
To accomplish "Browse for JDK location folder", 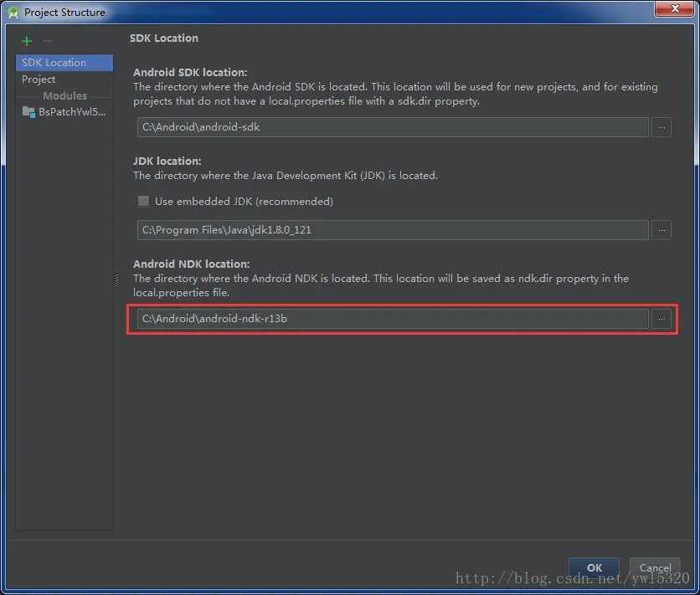I will tap(661, 230).
